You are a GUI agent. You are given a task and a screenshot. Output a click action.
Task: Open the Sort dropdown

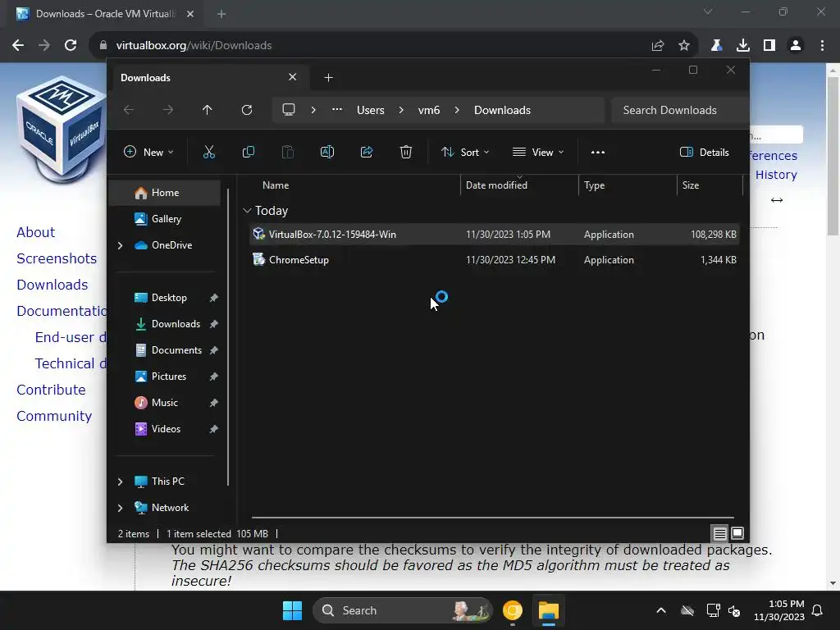click(465, 152)
